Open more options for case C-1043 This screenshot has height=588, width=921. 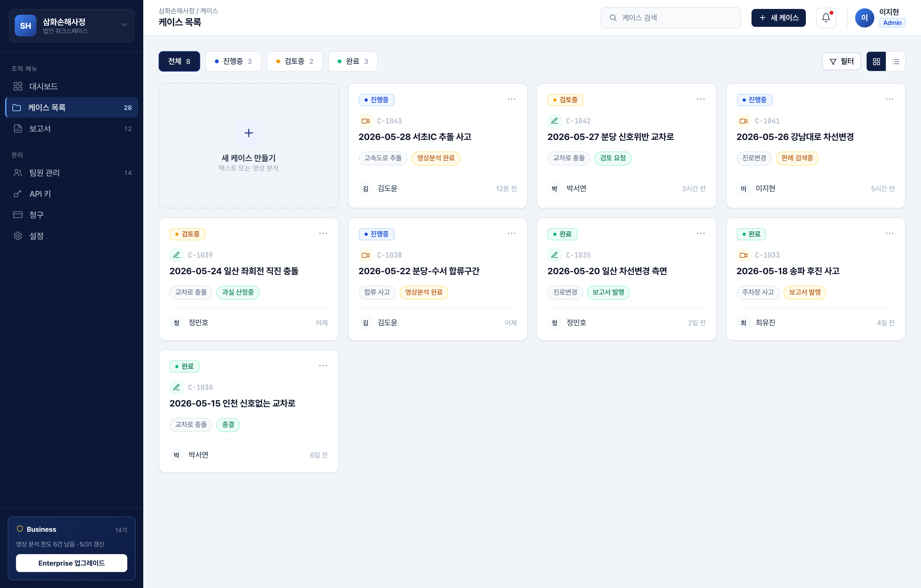tap(511, 99)
